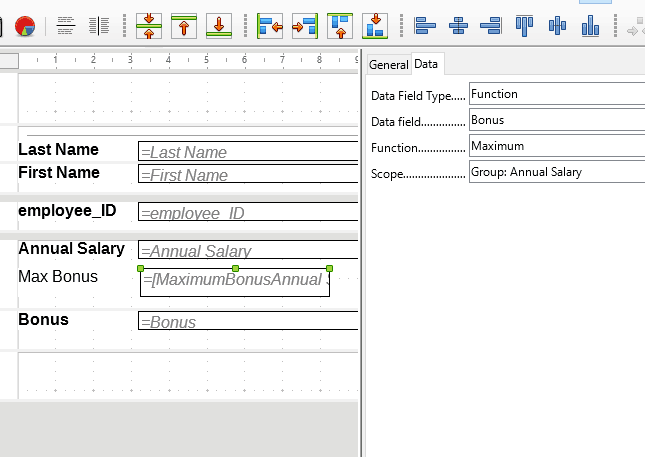The image size is (645, 457).
Task: Click the align bottom on section icon
Action: coord(375,26)
